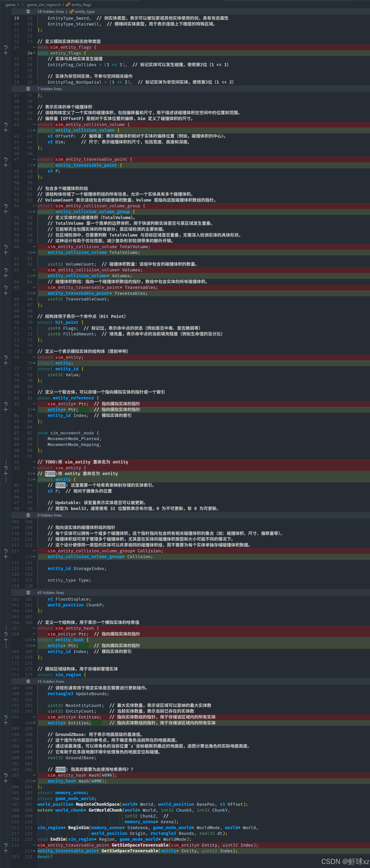370x868 pixels.
Task: Revert the Entities pointer line change
Action: pos(6,717)
